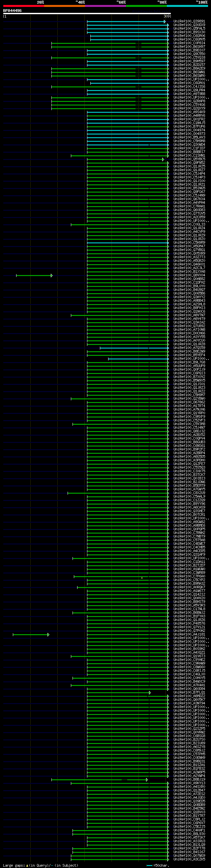Viewport: 211px width, 868px height.
Task: Select the UniRef100_C0P8I4 hit label
Action: coord(190,43)
